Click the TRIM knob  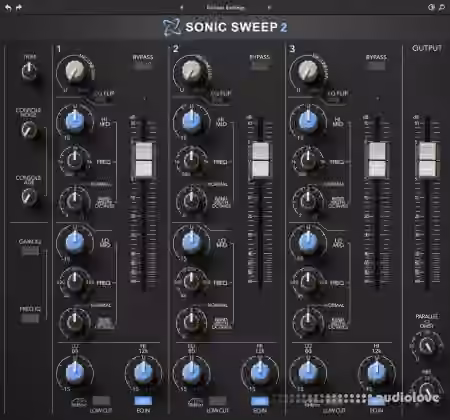(29, 71)
